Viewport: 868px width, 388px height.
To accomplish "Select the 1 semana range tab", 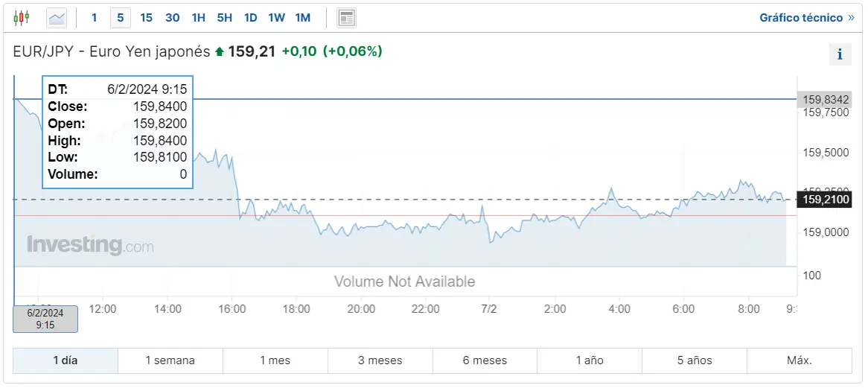I will tap(170, 360).
